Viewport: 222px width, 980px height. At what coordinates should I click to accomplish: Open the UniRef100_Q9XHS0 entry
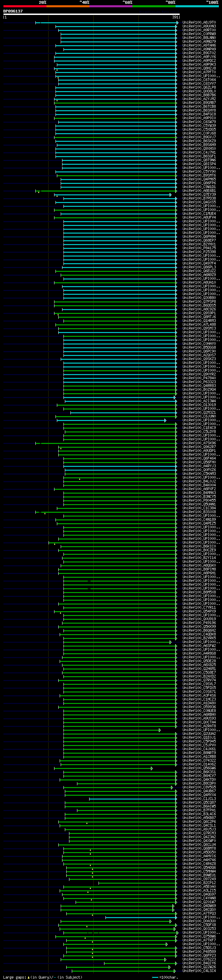199,149
